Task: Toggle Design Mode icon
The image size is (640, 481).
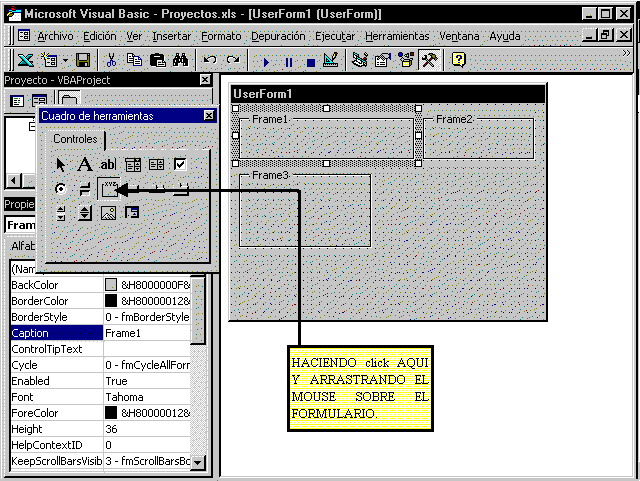Action: click(331, 60)
